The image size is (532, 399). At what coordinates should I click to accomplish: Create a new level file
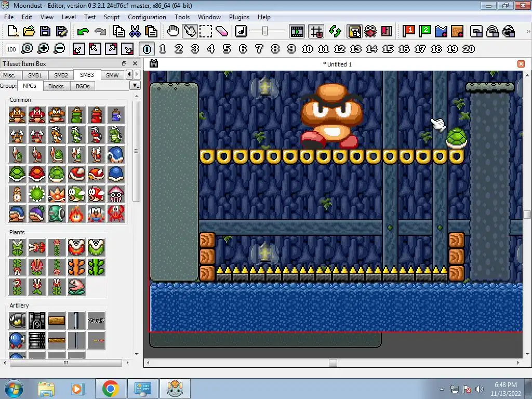coord(12,32)
